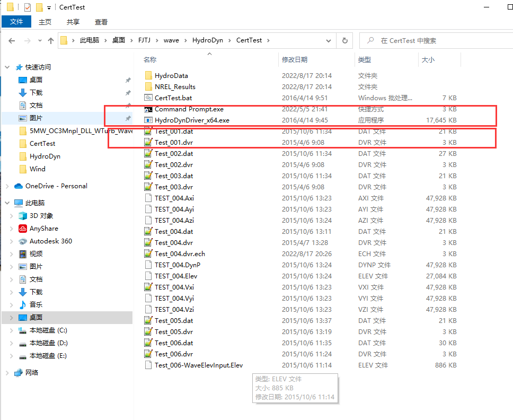Click the Back navigation arrow
513x420 pixels.
[12, 41]
